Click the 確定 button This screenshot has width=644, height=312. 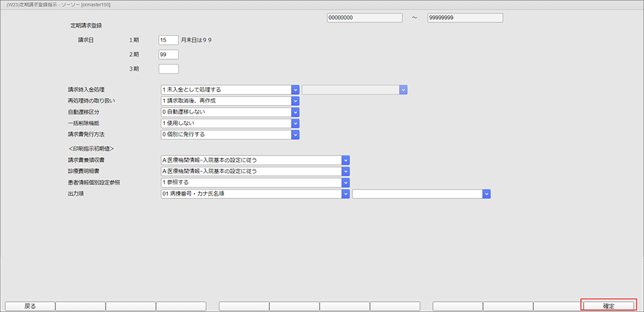pyautogui.click(x=609, y=306)
